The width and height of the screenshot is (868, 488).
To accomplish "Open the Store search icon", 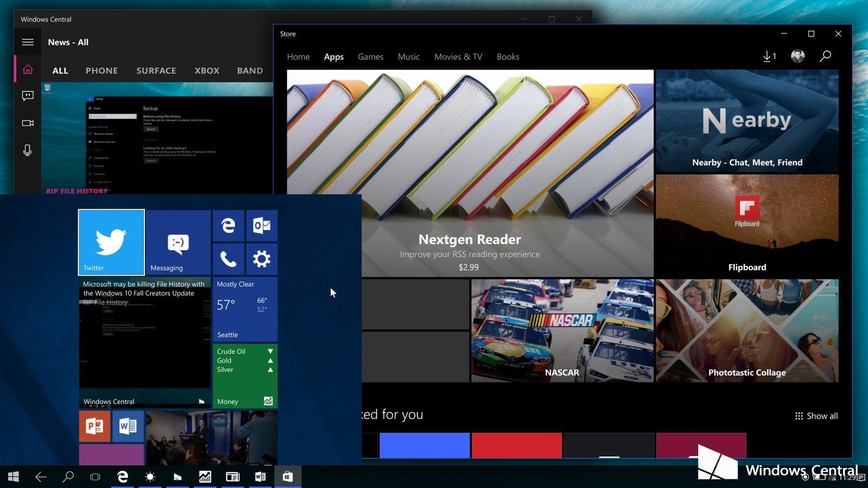I will tap(825, 56).
